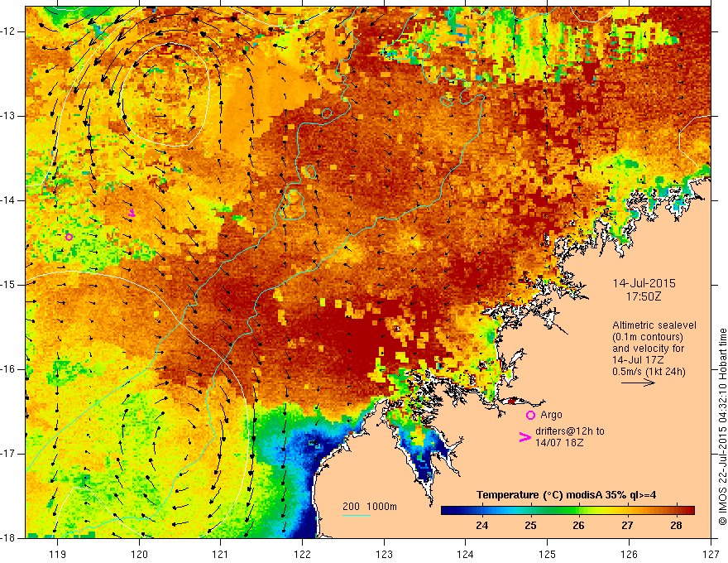Click the longitude axis label "127"
This screenshot has height=563, width=728.
pos(711,554)
